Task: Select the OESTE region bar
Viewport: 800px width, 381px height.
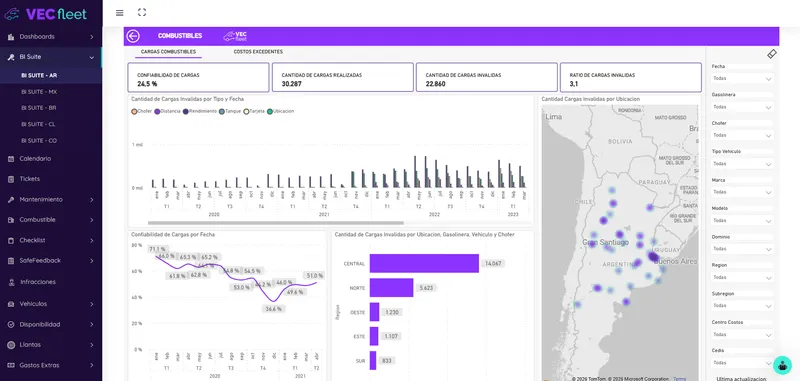Action: point(374,312)
